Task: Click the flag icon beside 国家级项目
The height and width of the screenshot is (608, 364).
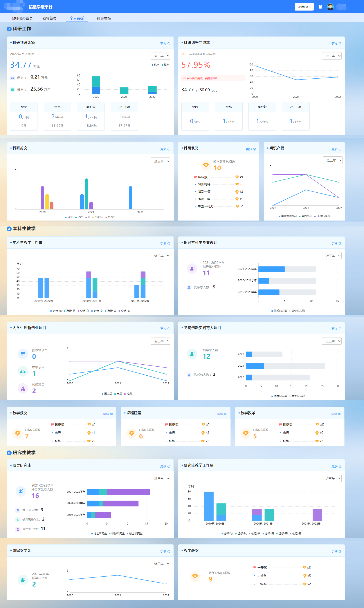Action: pos(23,354)
